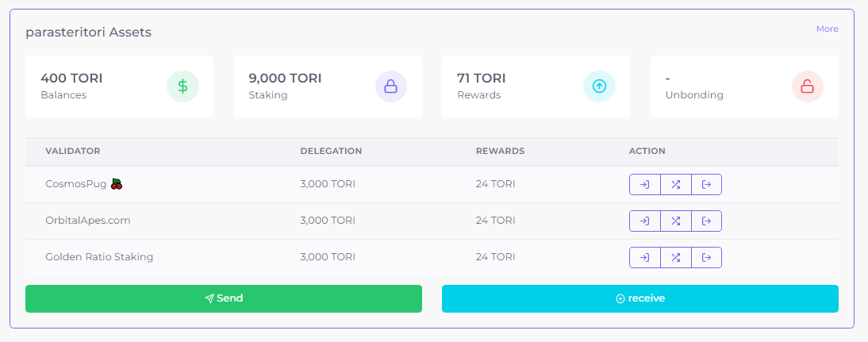The height and width of the screenshot is (342, 868).
Task: Click the Validator column header
Action: [72, 151]
